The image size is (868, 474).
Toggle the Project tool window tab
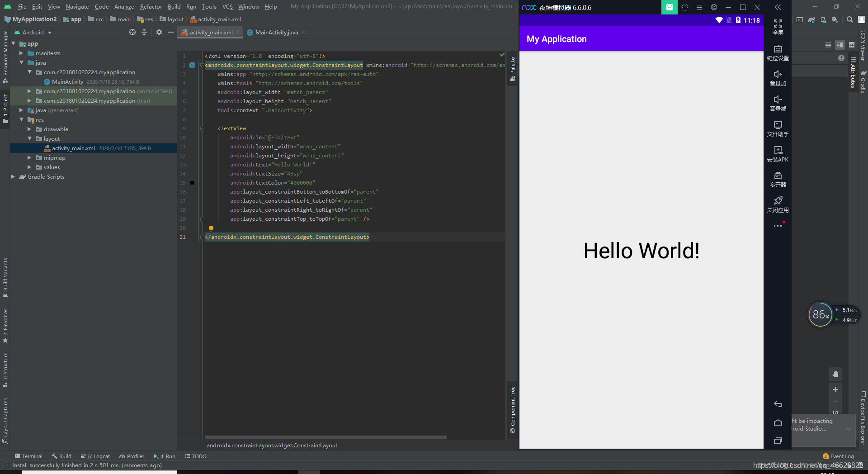pyautogui.click(x=5, y=109)
